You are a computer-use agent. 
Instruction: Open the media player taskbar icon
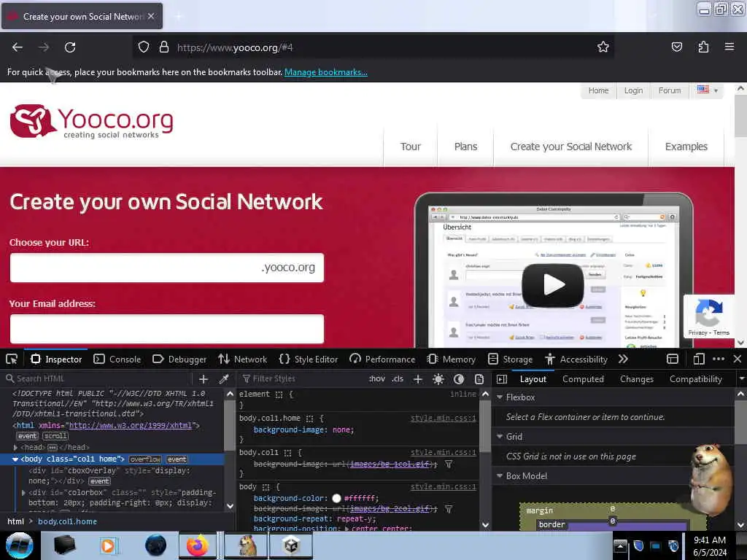point(109,545)
